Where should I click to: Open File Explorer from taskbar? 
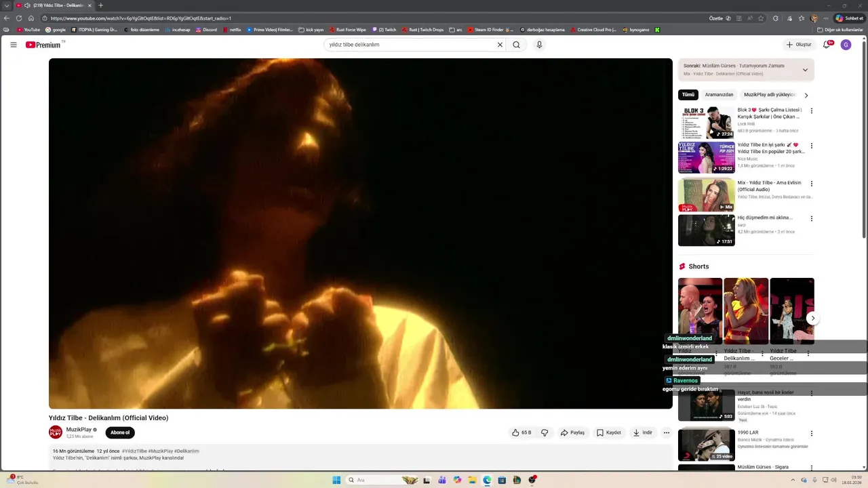(x=472, y=480)
